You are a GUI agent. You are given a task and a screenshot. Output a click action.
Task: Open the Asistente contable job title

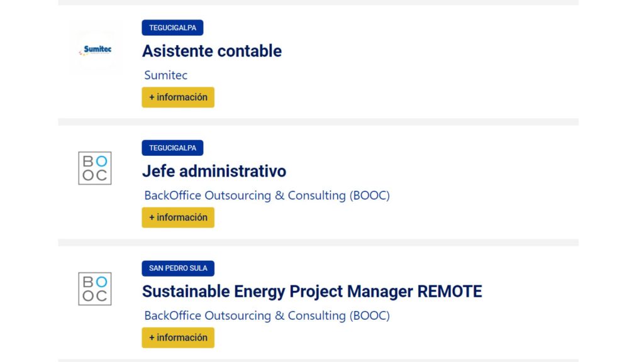point(212,51)
